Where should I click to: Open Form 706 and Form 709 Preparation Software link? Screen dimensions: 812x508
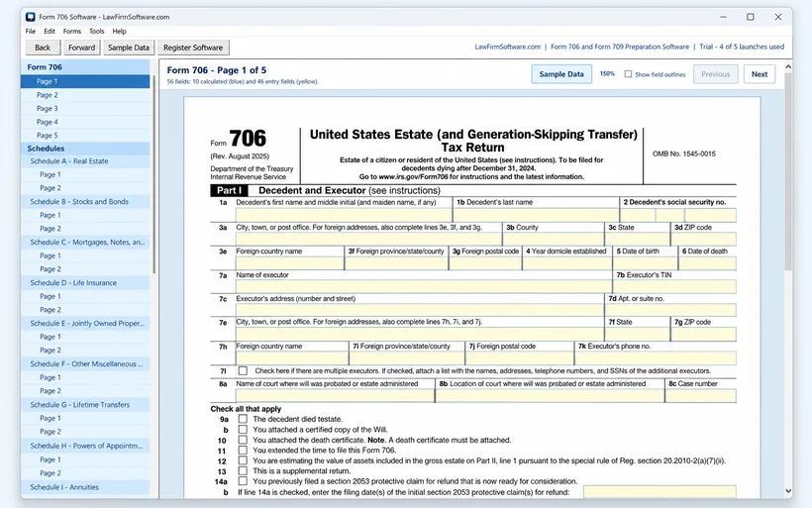[619, 47]
